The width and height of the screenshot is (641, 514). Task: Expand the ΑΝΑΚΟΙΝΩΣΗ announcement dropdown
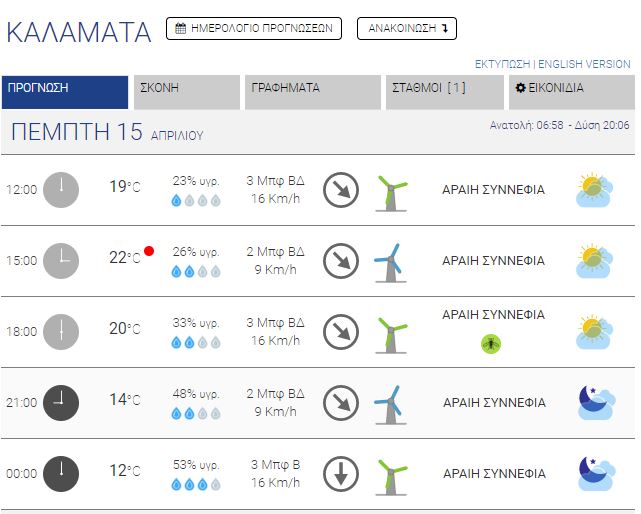tap(407, 28)
